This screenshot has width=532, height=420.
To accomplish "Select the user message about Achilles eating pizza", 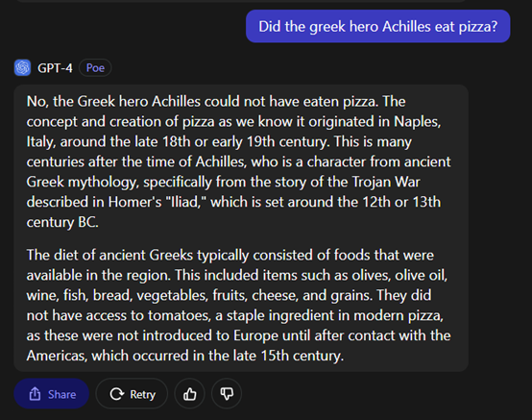I will (x=378, y=26).
